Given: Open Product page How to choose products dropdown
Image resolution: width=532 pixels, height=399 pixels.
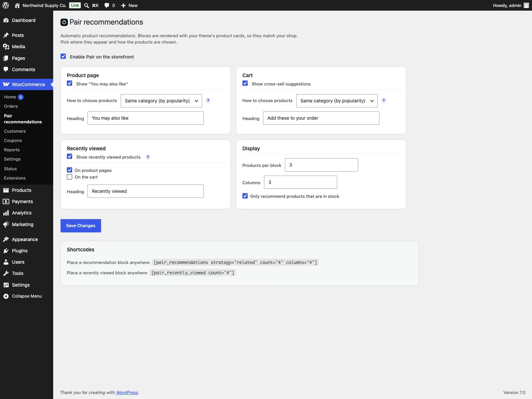Looking at the screenshot, I should click(161, 101).
